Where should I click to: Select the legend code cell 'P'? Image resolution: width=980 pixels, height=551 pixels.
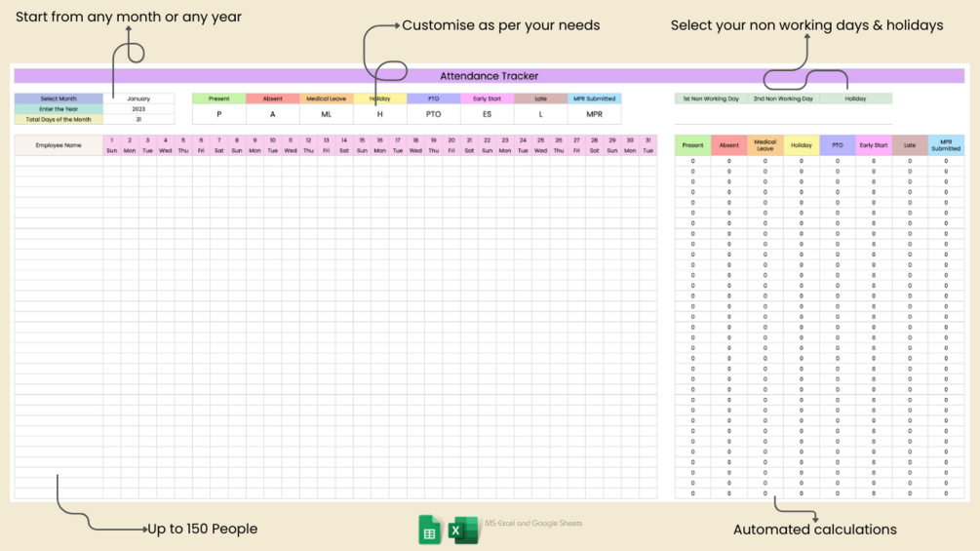[218, 114]
